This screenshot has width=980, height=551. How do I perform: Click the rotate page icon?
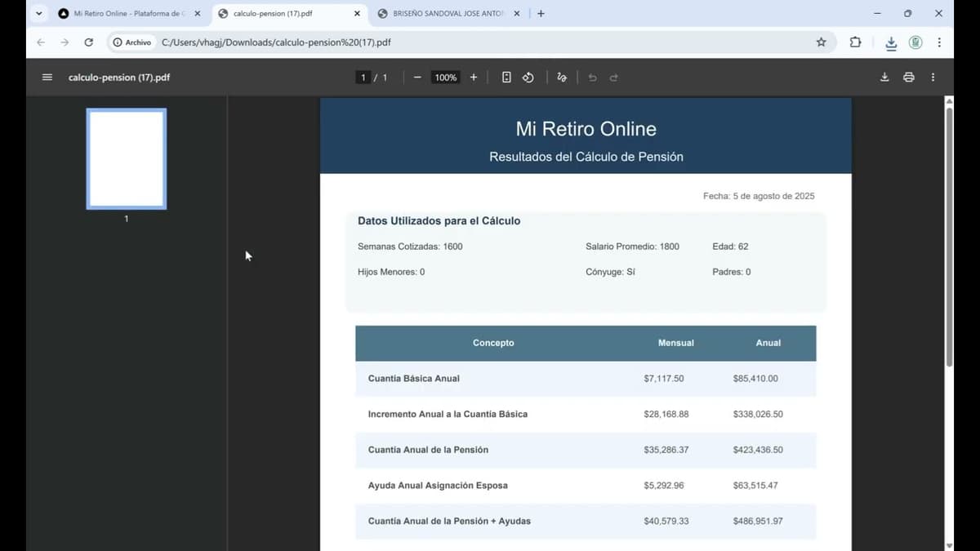coord(528,77)
